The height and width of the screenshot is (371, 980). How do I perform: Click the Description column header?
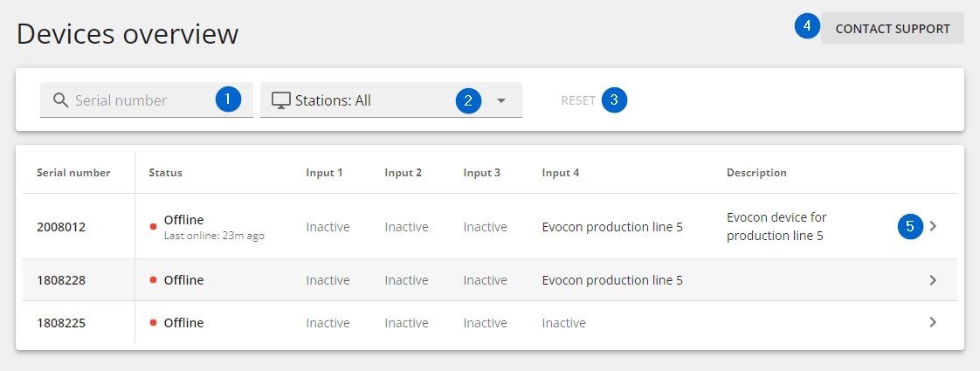coord(756,172)
